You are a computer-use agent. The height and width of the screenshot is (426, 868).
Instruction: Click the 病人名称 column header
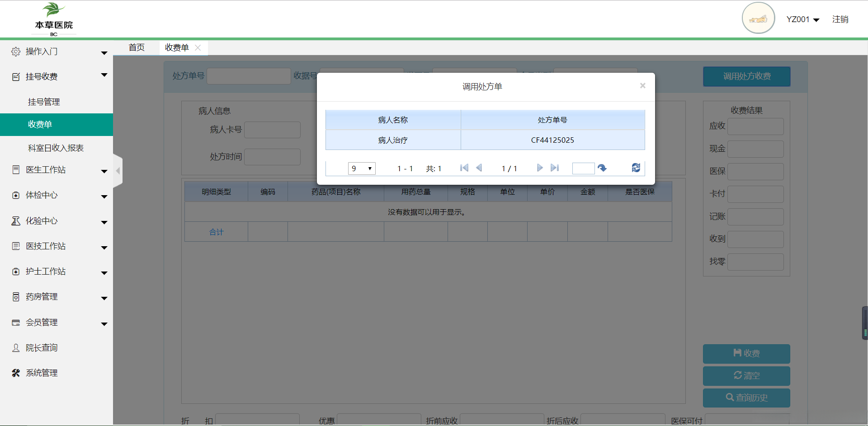click(x=393, y=120)
